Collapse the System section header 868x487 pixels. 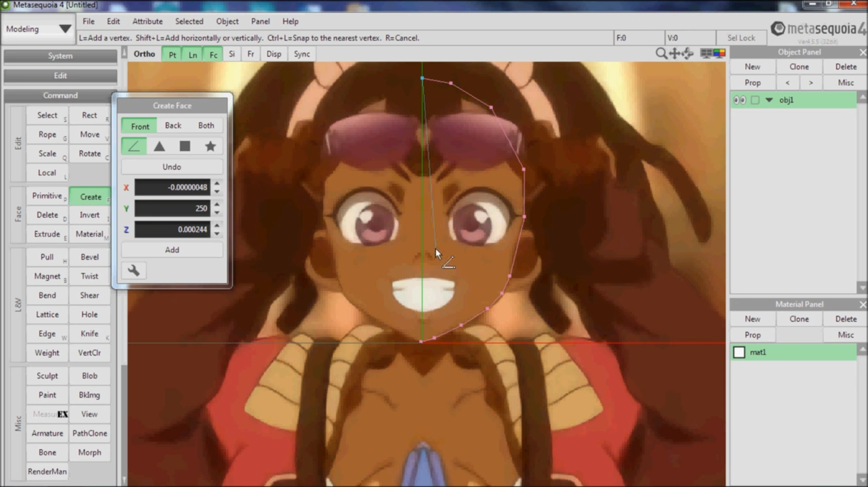(60, 56)
